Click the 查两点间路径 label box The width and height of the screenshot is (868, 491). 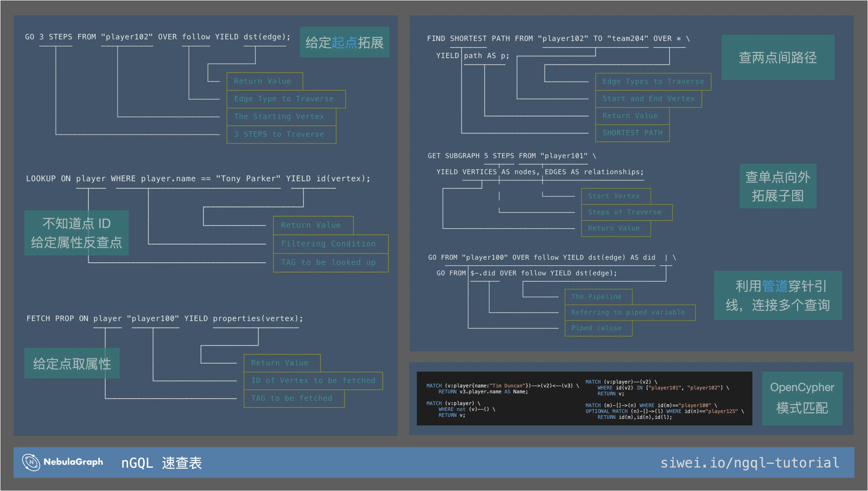[777, 58]
